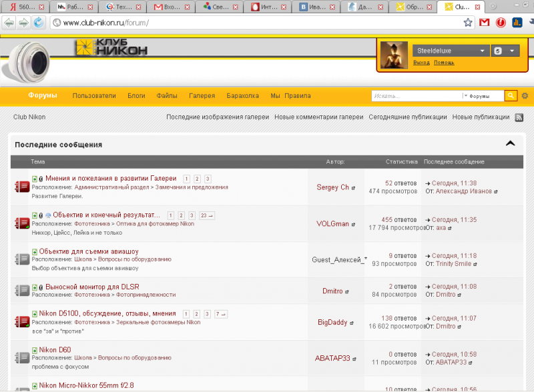Reload the page with refresh icon
The height and width of the screenshot is (392, 534).
(39, 23)
